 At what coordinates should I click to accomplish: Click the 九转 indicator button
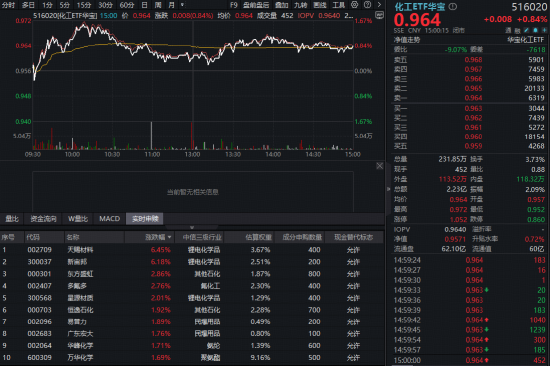(301, 5)
